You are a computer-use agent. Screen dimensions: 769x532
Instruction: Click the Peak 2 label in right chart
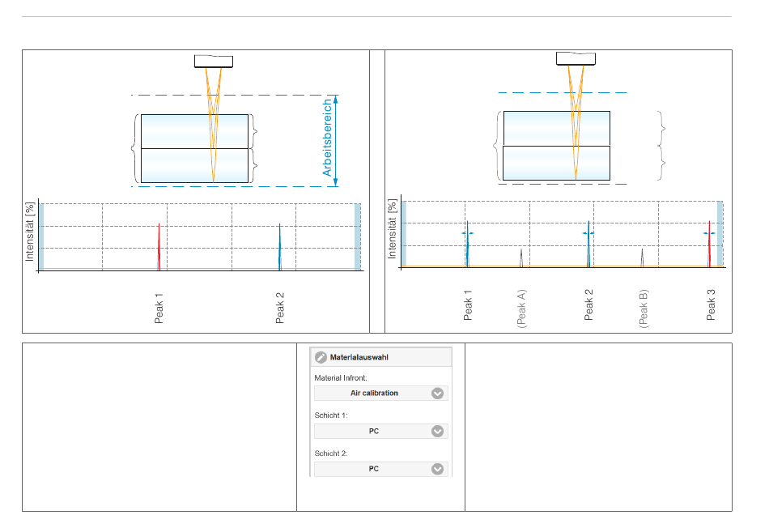pos(588,304)
